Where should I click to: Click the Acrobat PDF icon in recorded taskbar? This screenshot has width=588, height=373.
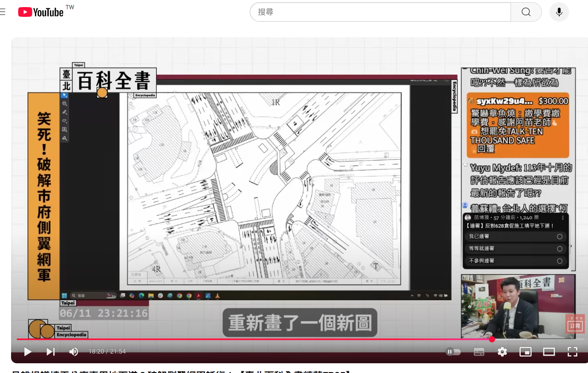199,295
